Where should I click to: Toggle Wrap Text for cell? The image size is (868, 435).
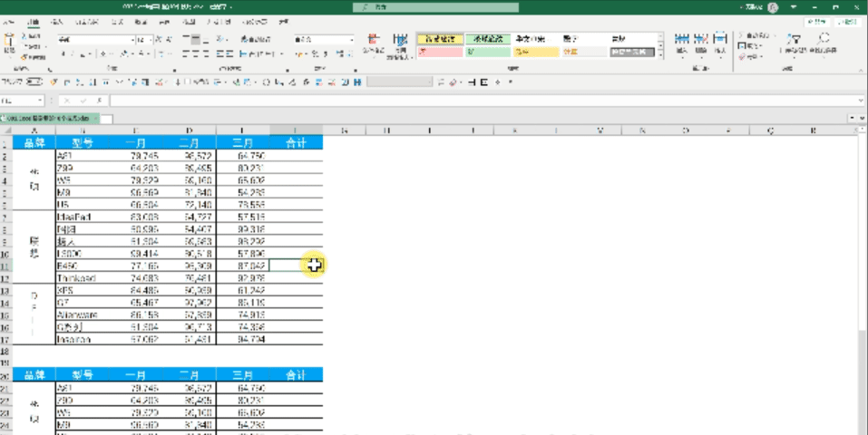click(x=256, y=39)
